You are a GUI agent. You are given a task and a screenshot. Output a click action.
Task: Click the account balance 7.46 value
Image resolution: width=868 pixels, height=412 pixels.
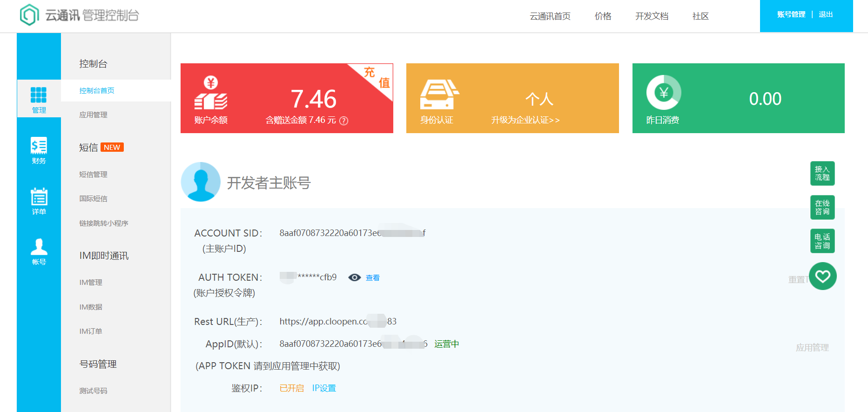[x=314, y=99]
